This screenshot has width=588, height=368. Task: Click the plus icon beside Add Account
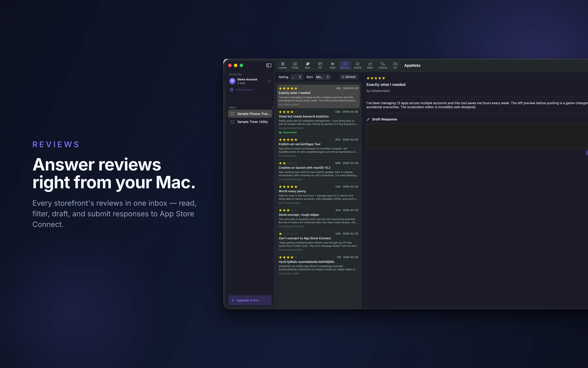tap(232, 90)
